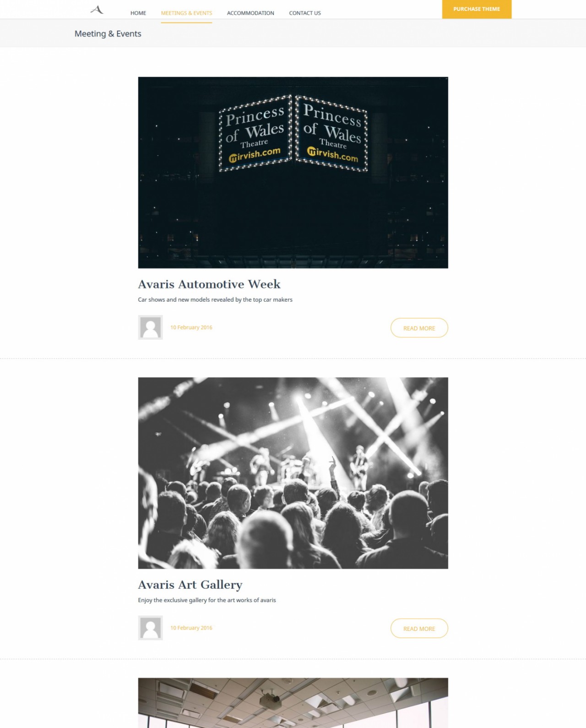Click the author avatar under Automotive Week

tap(151, 327)
